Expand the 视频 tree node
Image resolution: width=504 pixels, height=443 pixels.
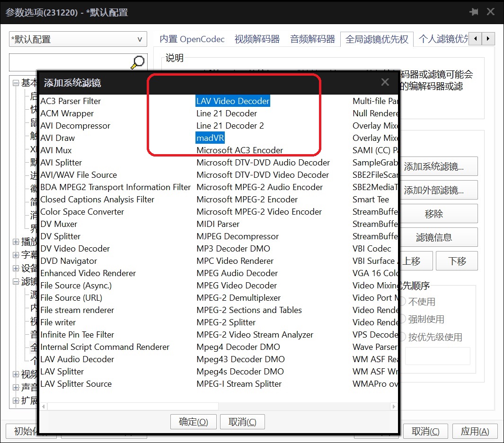pos(16,374)
